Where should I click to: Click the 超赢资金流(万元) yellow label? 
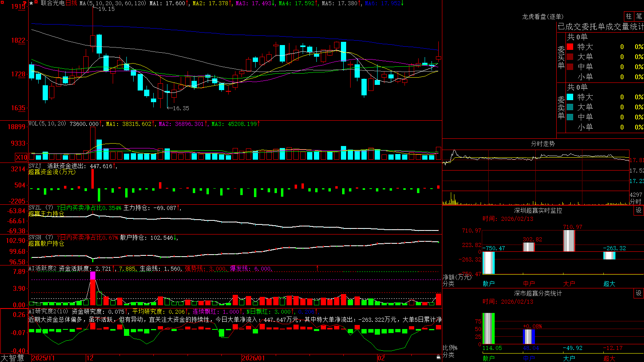(x=52, y=172)
